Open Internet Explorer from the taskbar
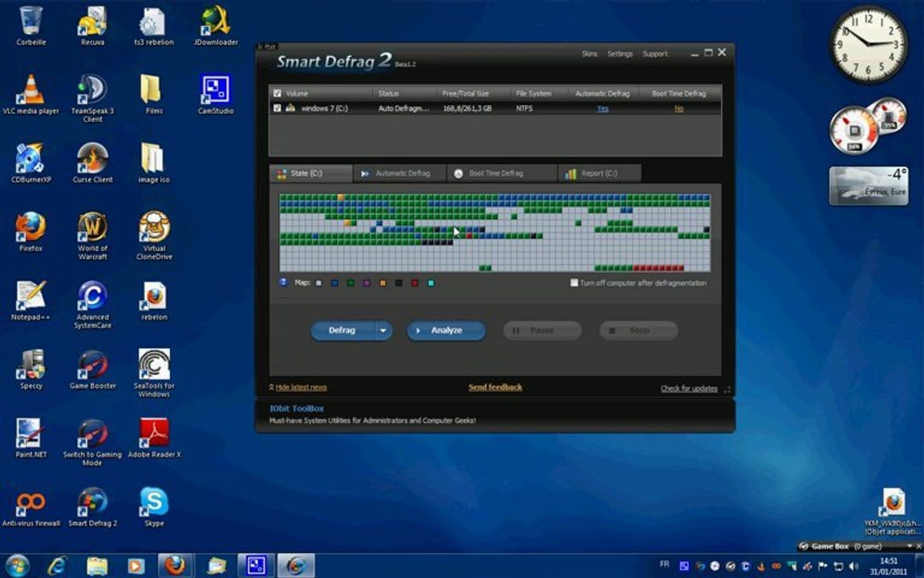Image resolution: width=924 pixels, height=578 pixels. point(57,566)
